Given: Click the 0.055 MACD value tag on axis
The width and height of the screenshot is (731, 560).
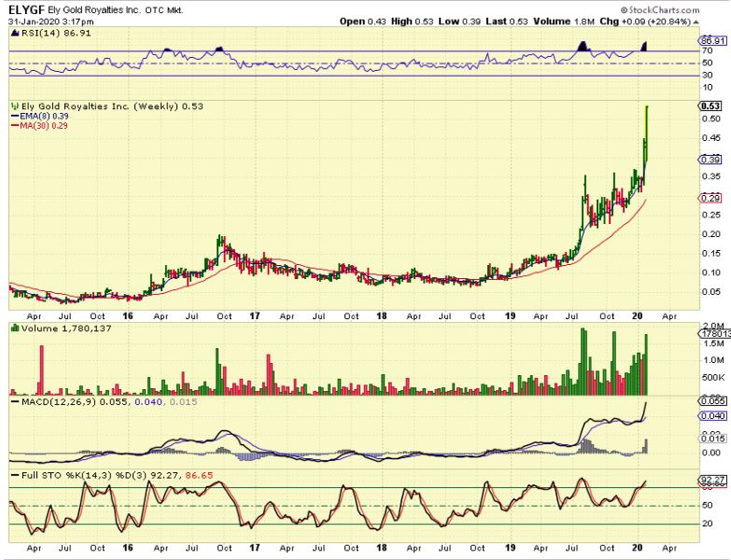Looking at the screenshot, I should pyautogui.click(x=713, y=401).
